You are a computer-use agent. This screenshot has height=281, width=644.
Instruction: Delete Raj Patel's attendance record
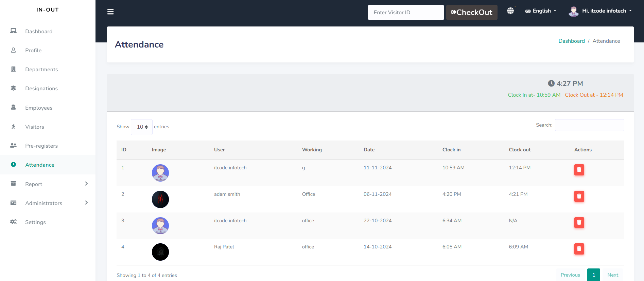point(579,249)
